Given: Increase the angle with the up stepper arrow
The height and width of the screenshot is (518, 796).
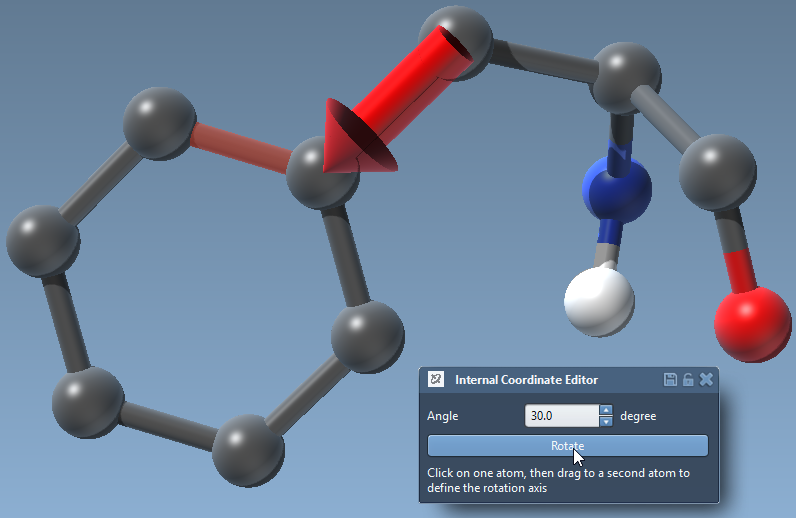Looking at the screenshot, I should tap(605, 409).
